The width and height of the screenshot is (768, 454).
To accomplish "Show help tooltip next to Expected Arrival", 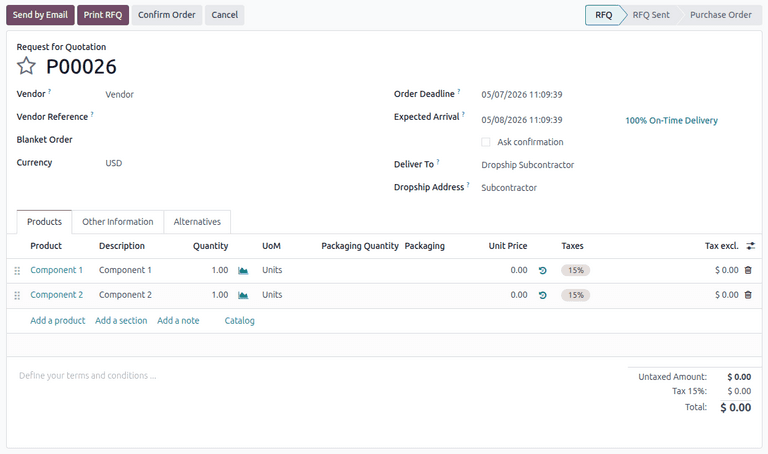I will point(463,114).
